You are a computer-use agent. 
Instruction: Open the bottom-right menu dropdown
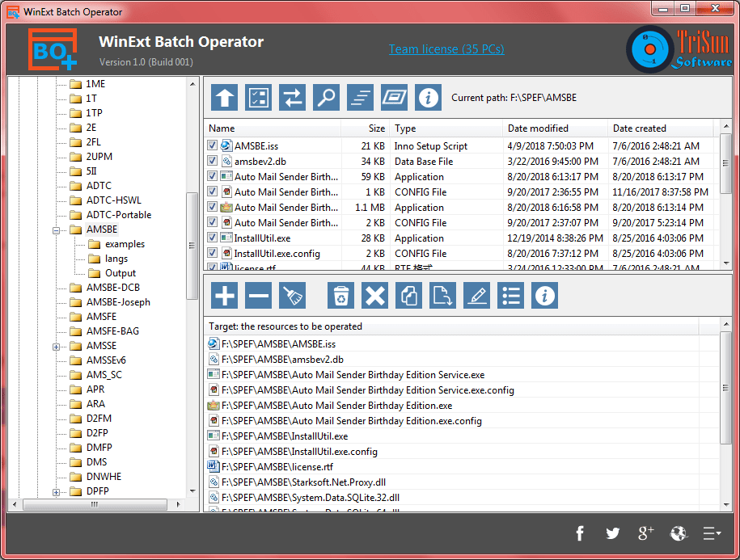pyautogui.click(x=712, y=533)
